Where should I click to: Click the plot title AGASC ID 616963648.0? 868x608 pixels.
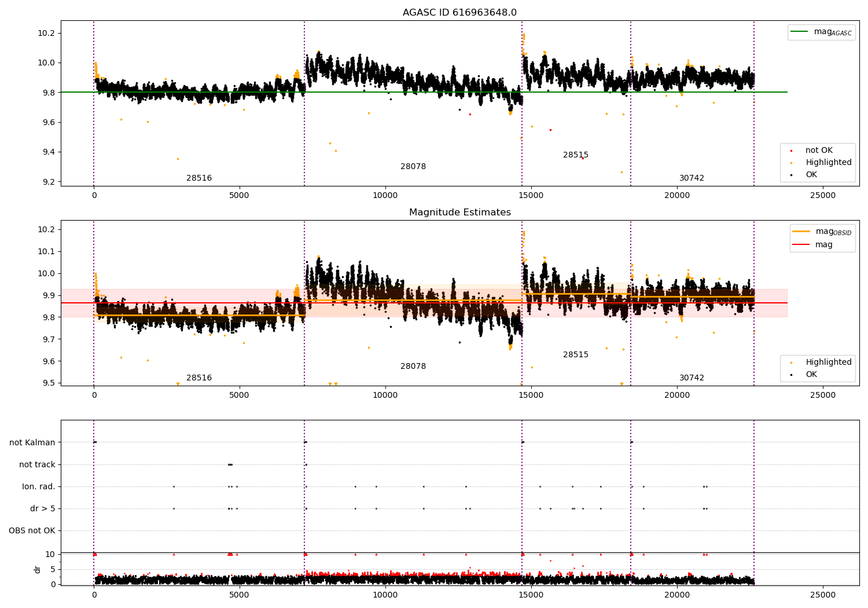point(459,13)
